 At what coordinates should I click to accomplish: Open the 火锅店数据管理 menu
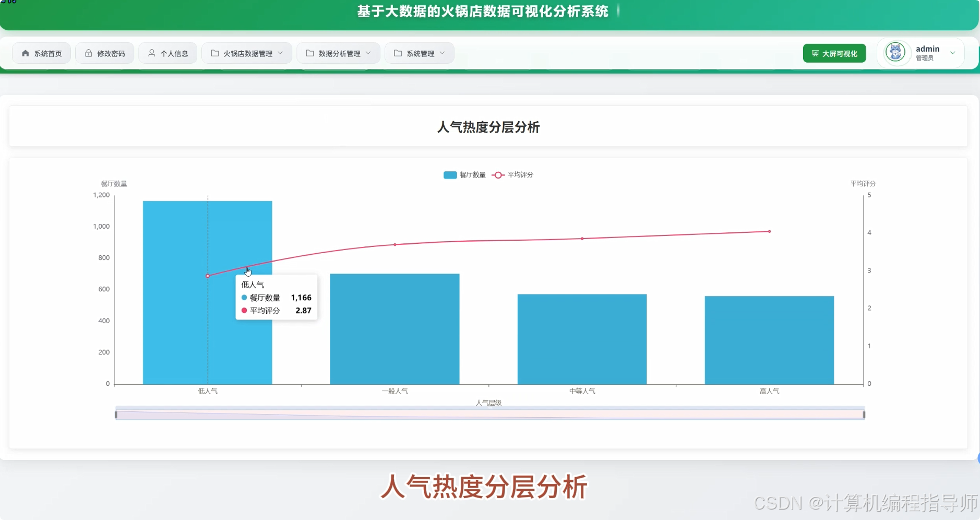tap(247, 53)
